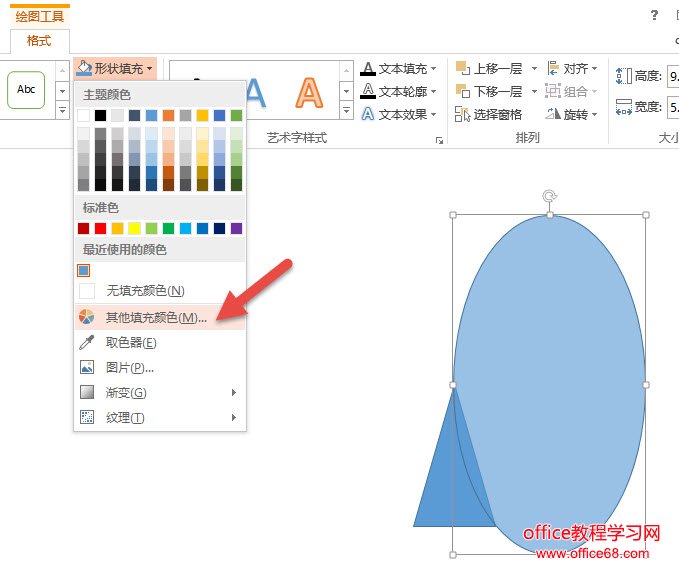Click the paint bucket shape fill icon

coord(84,68)
